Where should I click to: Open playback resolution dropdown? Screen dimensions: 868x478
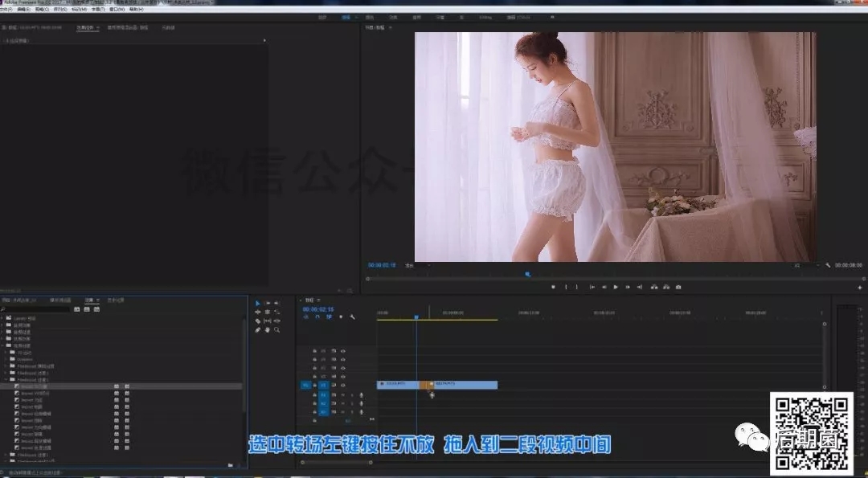coord(806,266)
